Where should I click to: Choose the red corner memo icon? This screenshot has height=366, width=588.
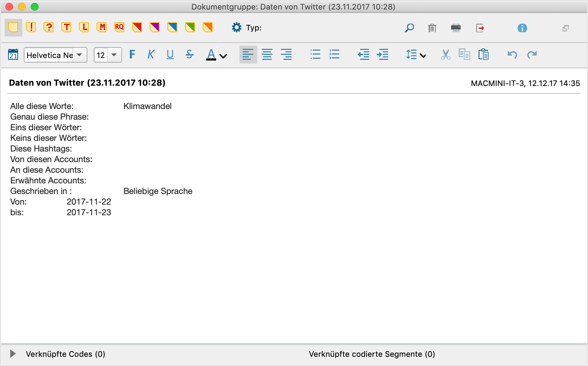pos(137,28)
